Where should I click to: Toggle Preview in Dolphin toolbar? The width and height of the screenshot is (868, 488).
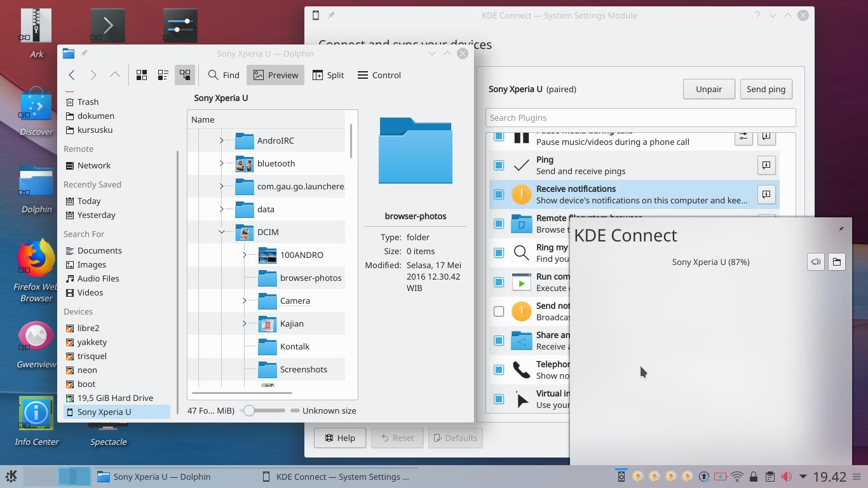tap(276, 75)
